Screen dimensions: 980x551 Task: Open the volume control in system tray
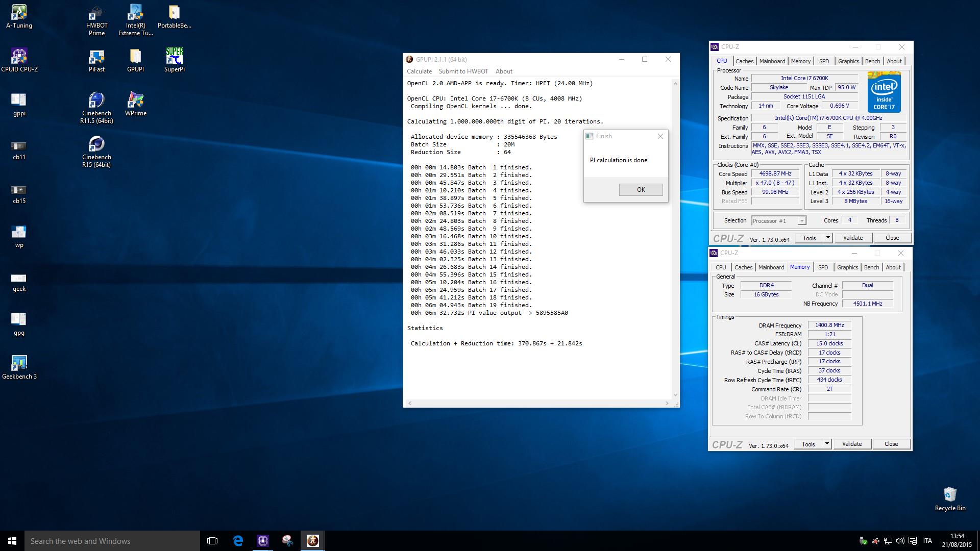coord(900,541)
